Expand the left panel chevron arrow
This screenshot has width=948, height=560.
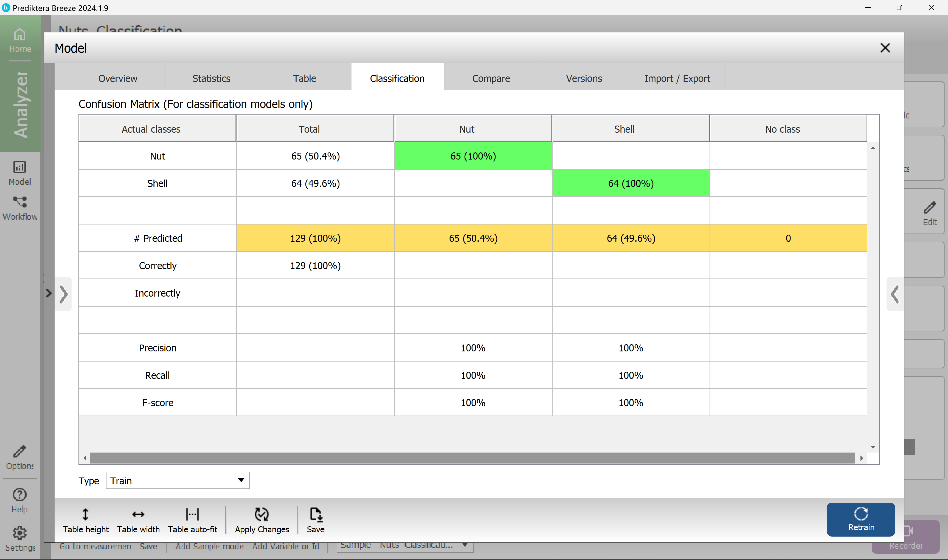63,294
